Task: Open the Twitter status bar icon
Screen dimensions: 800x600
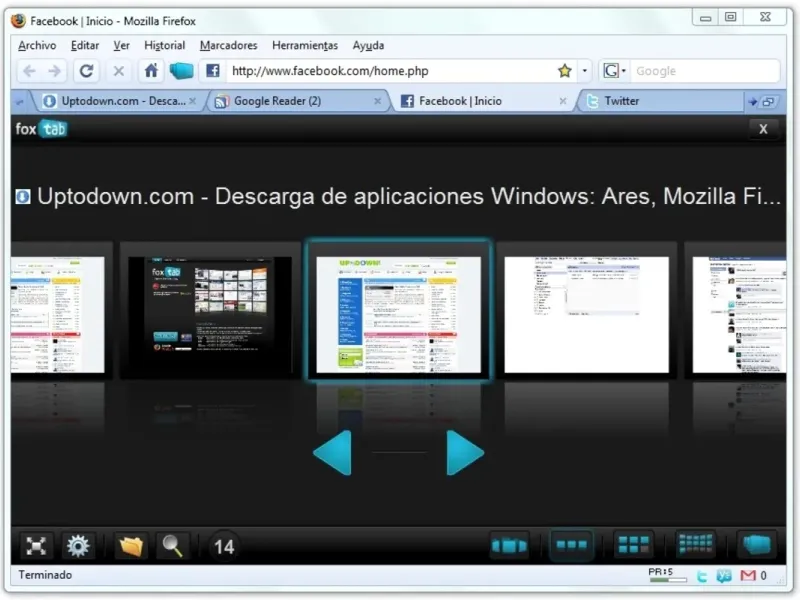Action: 702,576
